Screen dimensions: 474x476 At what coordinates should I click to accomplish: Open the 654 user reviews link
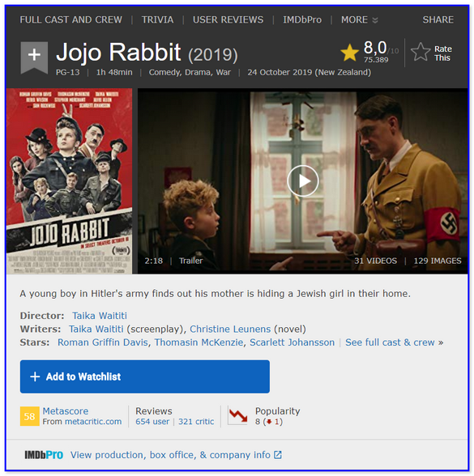(x=152, y=422)
